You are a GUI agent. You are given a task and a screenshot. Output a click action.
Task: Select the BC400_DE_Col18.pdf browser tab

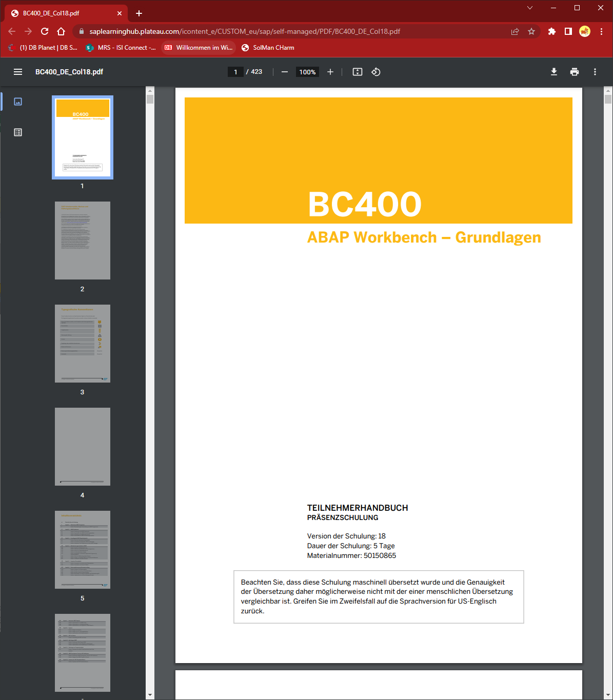click(x=67, y=13)
